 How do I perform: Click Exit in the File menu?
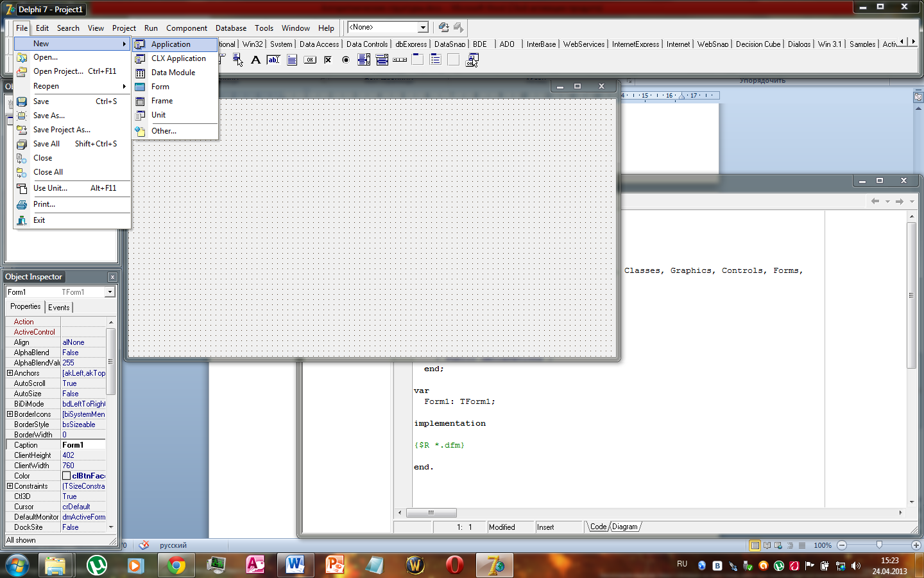[x=72, y=220]
